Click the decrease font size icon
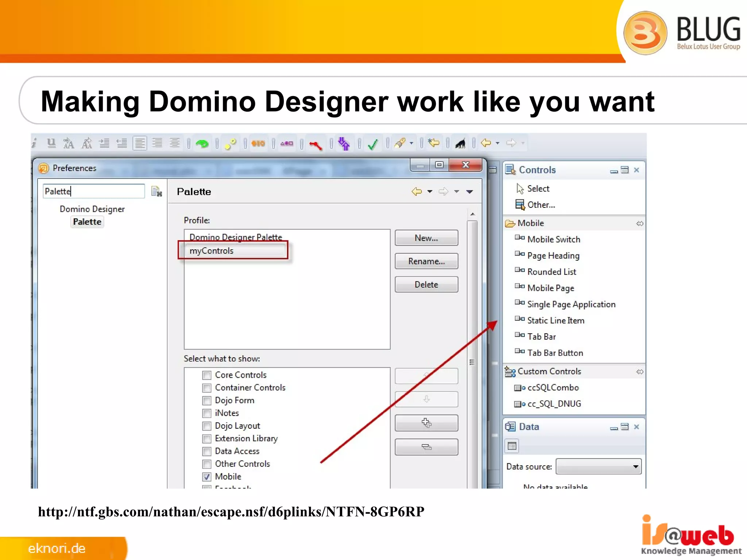Screen dimensions: 747x560 coord(86,143)
